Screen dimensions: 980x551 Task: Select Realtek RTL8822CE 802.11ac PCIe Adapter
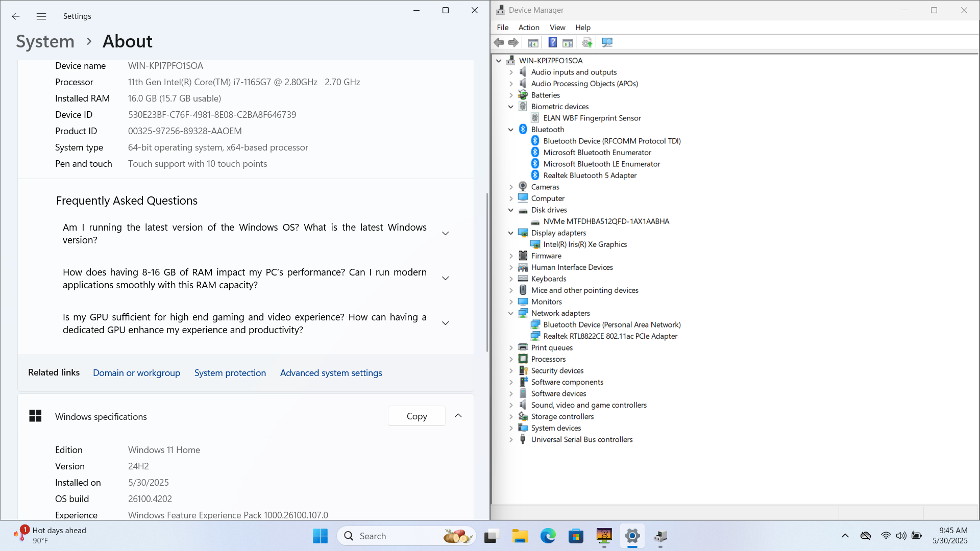(610, 336)
